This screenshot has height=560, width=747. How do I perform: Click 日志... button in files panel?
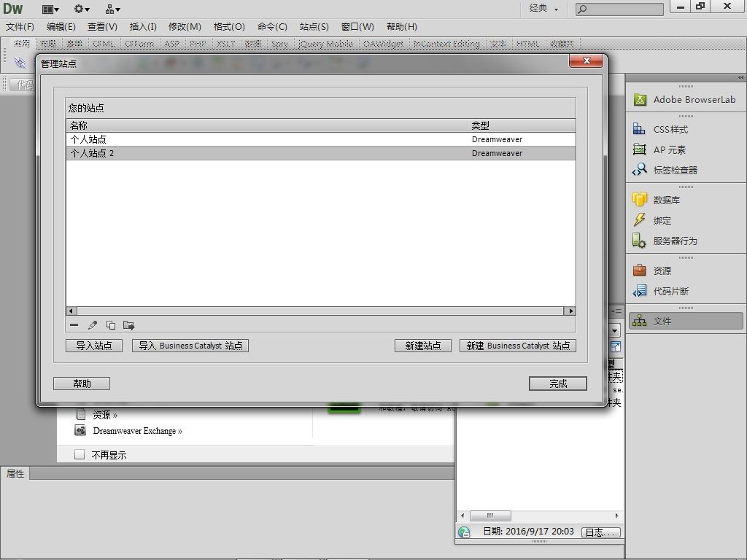click(601, 532)
